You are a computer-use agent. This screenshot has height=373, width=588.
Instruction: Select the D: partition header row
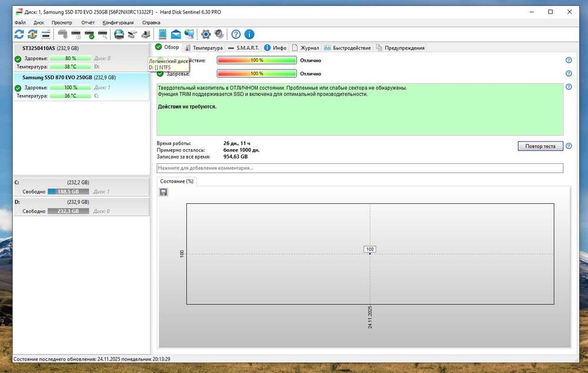81,202
